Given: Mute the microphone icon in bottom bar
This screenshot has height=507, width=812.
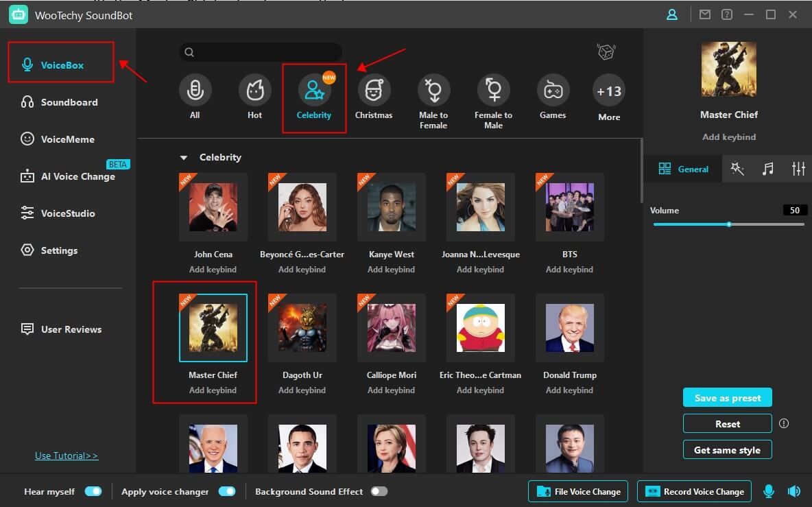Looking at the screenshot, I should 769,491.
